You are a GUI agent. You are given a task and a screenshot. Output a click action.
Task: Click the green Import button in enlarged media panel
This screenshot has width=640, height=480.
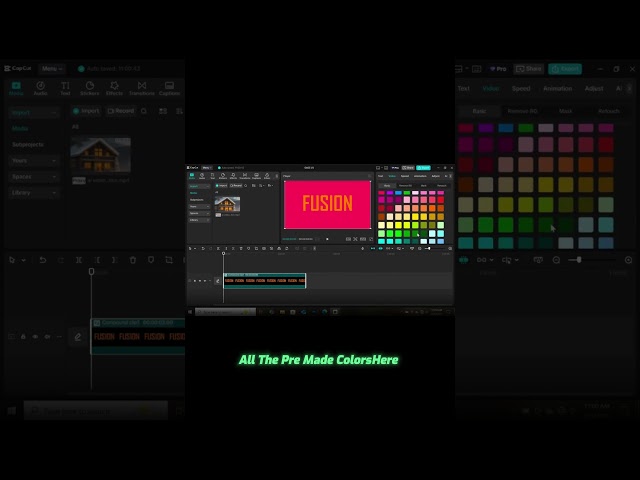point(86,111)
